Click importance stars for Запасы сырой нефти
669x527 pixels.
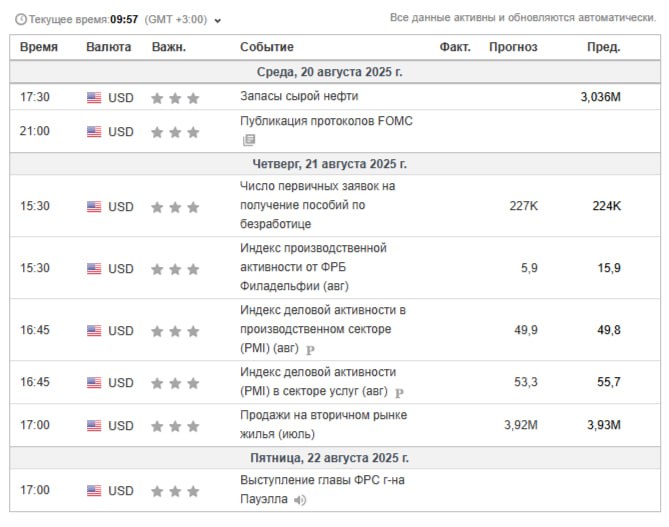[x=175, y=98]
